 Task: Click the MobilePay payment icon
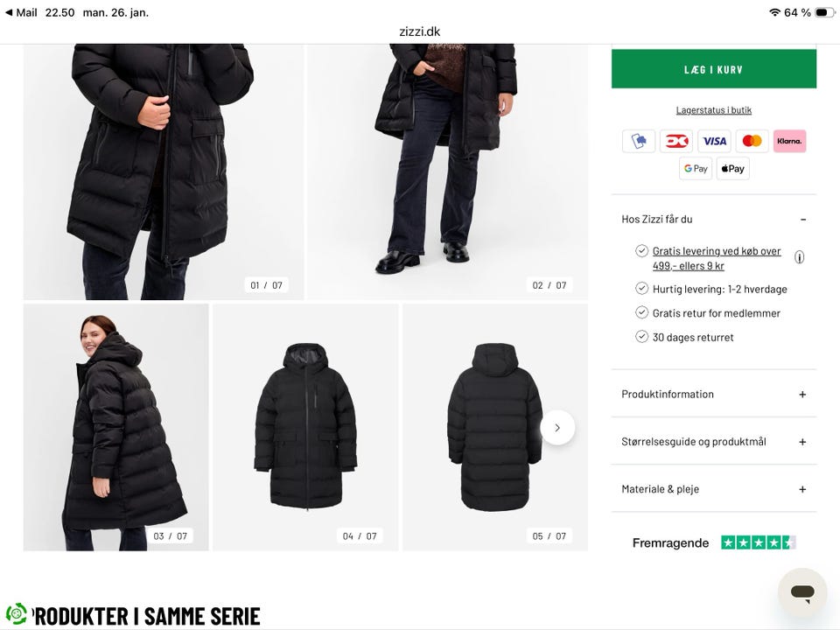[639, 141]
